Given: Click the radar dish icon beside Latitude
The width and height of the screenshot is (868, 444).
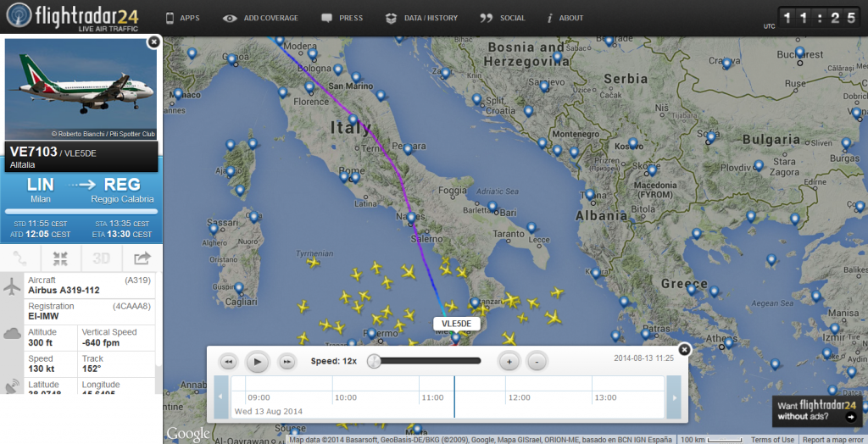Looking at the screenshot, I should 12,386.
